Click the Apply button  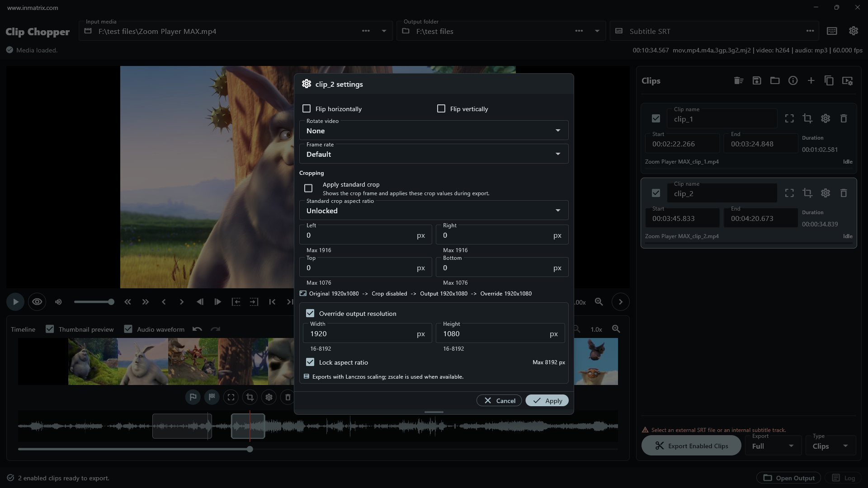(547, 401)
